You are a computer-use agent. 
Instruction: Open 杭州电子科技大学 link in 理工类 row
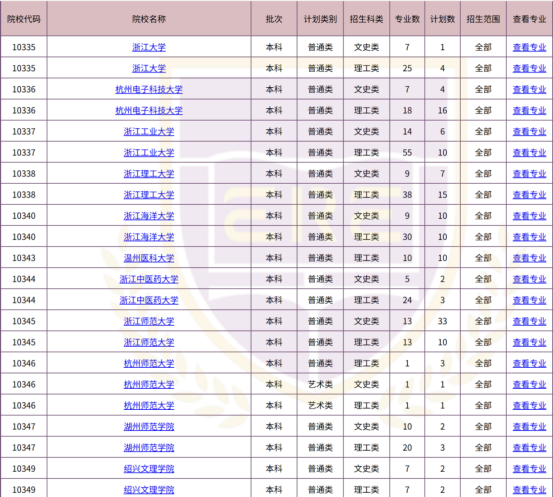click(149, 111)
